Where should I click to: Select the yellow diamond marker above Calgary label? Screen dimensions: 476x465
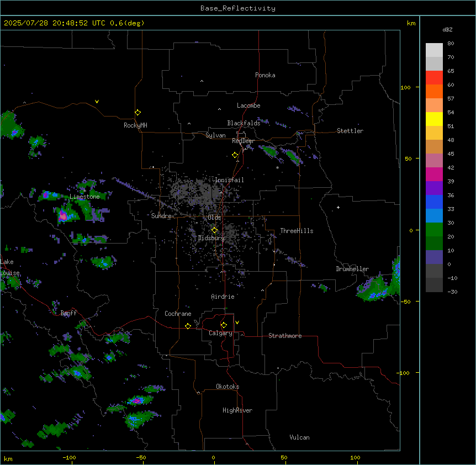224,325
